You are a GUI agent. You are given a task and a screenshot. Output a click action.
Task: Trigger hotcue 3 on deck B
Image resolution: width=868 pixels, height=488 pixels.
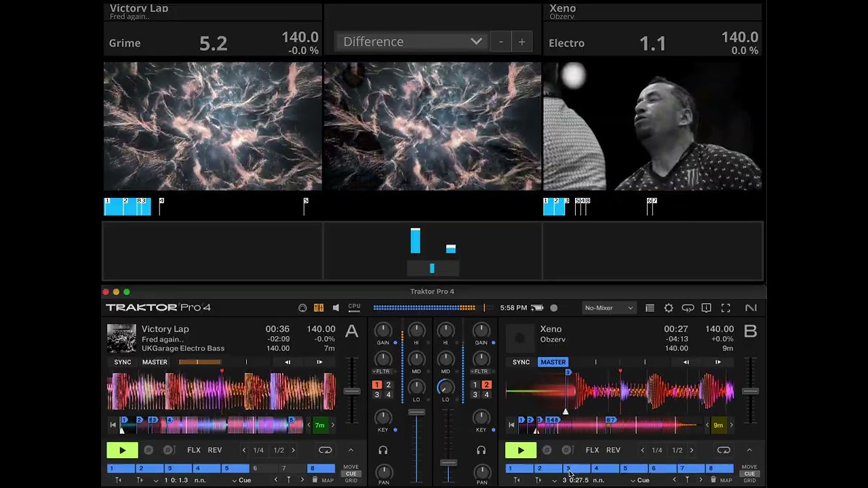[576, 468]
